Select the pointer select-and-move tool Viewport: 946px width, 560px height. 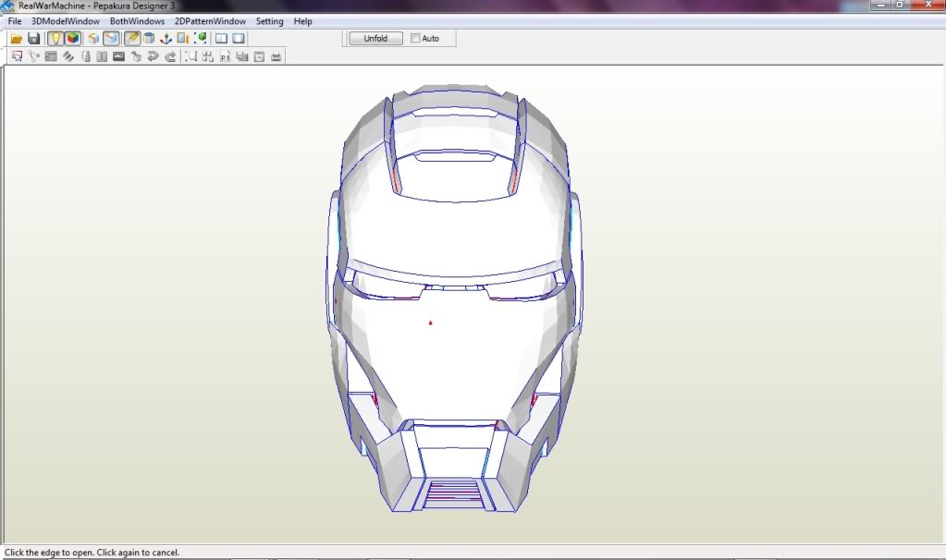[x=17, y=56]
